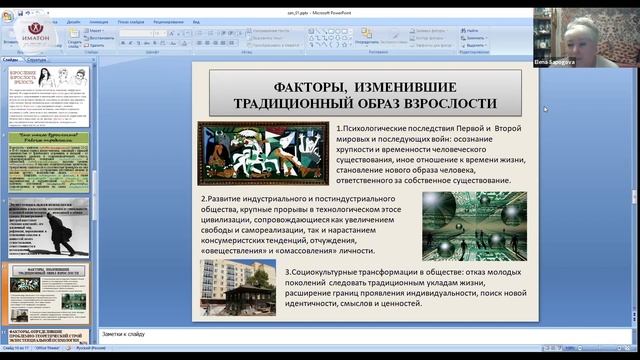The image size is (640, 360).
Task: Toggle text shadow formatting
Action: tap(155, 43)
